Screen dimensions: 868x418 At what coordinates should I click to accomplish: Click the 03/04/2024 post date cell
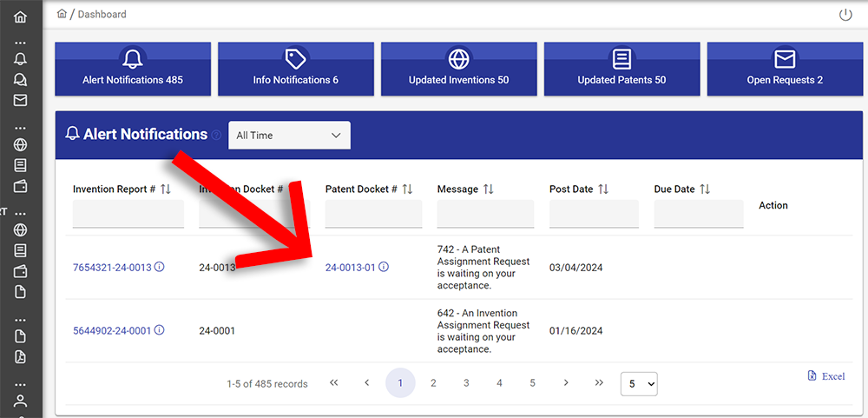coord(575,268)
